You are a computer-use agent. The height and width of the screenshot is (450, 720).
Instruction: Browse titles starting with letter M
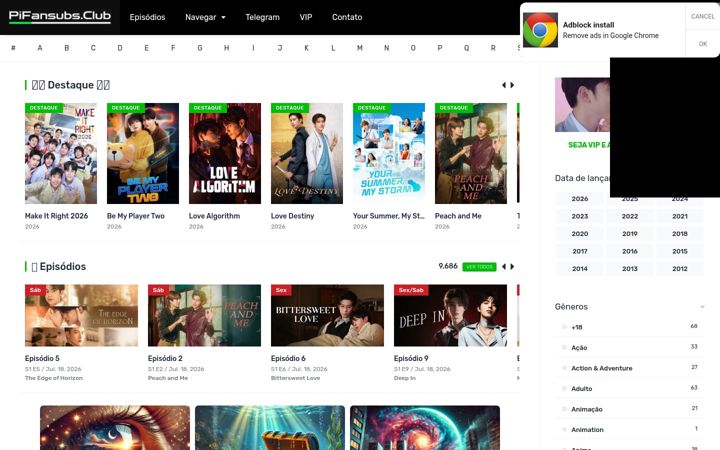tap(360, 48)
